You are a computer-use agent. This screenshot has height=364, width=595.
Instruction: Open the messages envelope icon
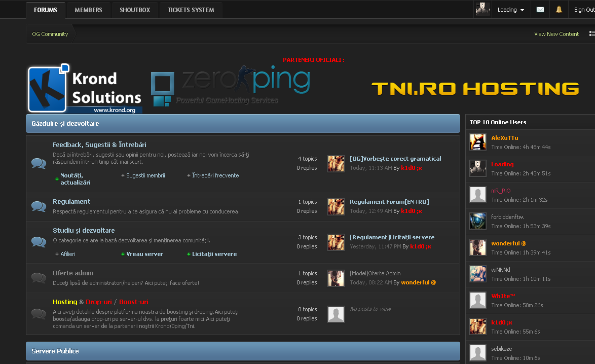click(x=540, y=10)
